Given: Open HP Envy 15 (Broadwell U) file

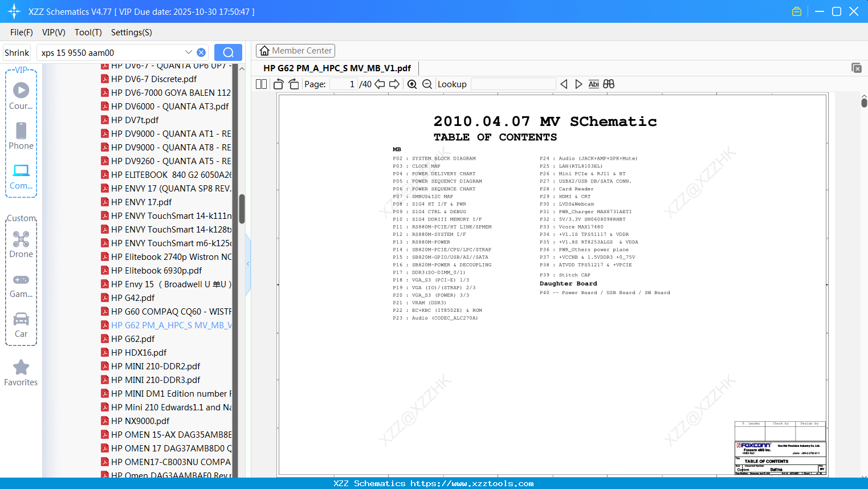Looking at the screenshot, I should point(166,284).
